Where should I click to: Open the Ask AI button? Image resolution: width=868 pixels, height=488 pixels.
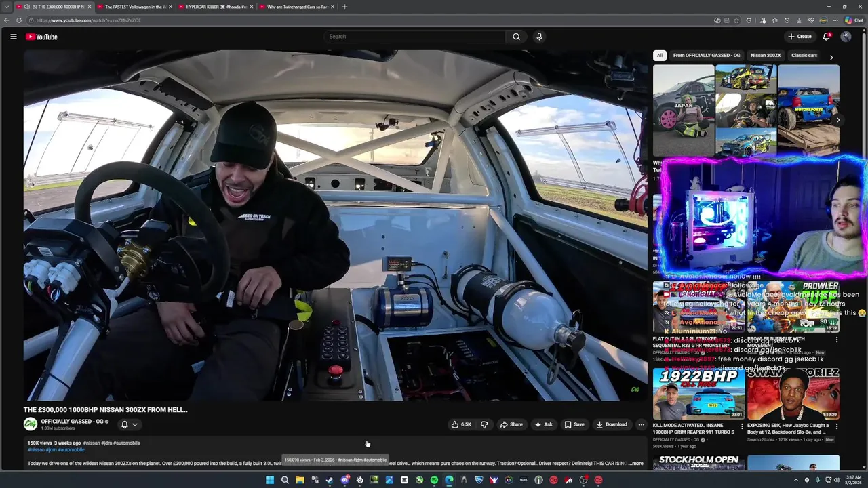tap(544, 424)
